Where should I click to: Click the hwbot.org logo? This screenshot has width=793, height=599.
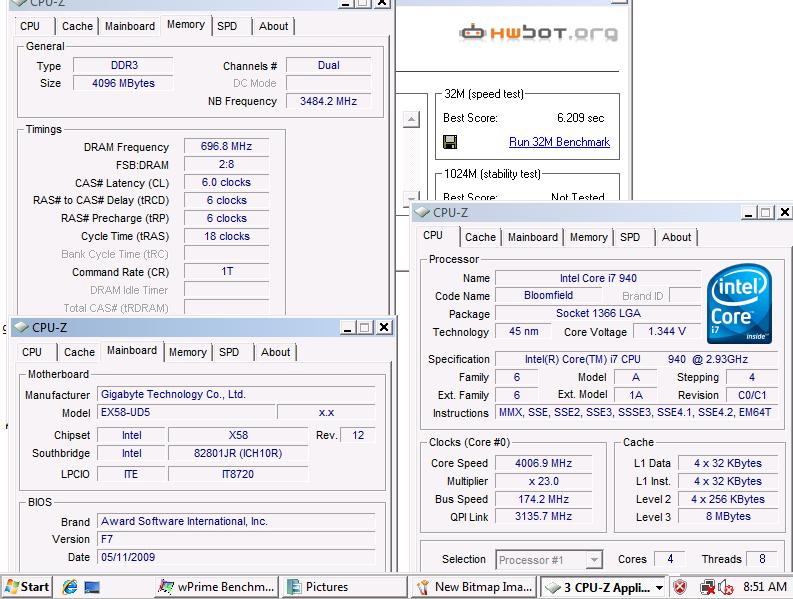coord(538,33)
